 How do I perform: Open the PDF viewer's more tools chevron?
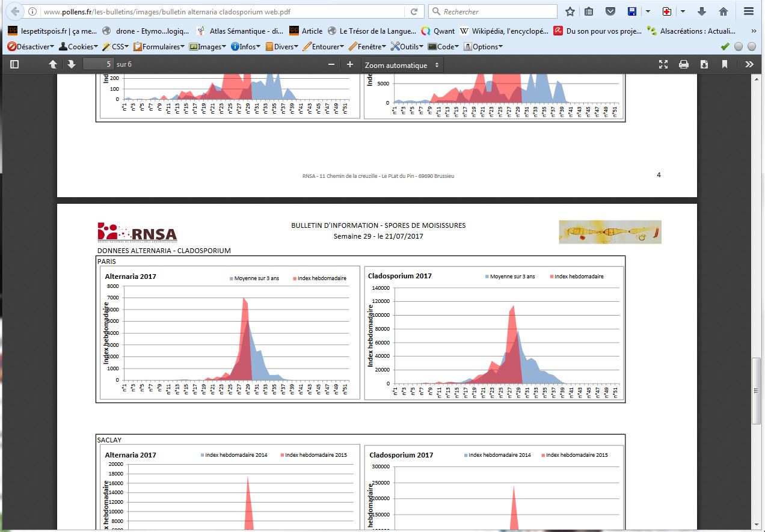click(749, 64)
